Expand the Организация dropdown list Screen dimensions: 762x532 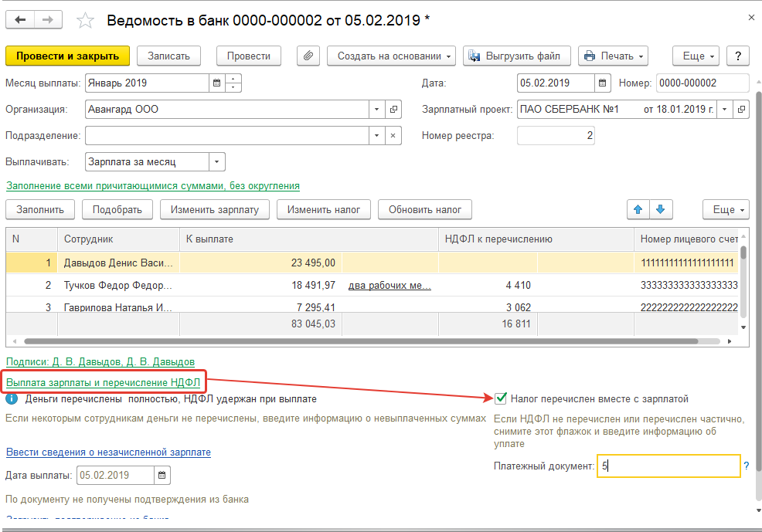(376, 110)
